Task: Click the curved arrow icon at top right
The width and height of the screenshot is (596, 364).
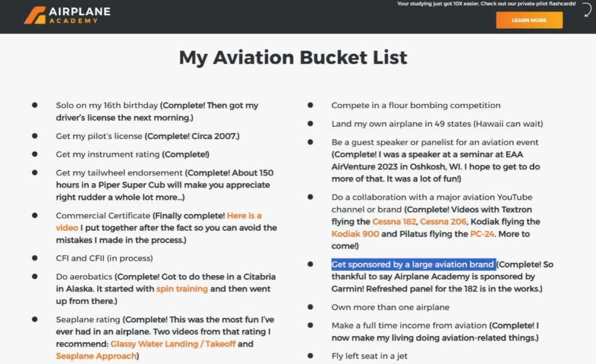Action: (x=587, y=10)
